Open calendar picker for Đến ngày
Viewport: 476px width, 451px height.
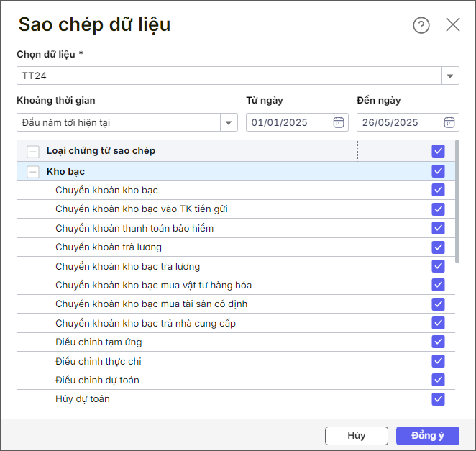tap(449, 122)
